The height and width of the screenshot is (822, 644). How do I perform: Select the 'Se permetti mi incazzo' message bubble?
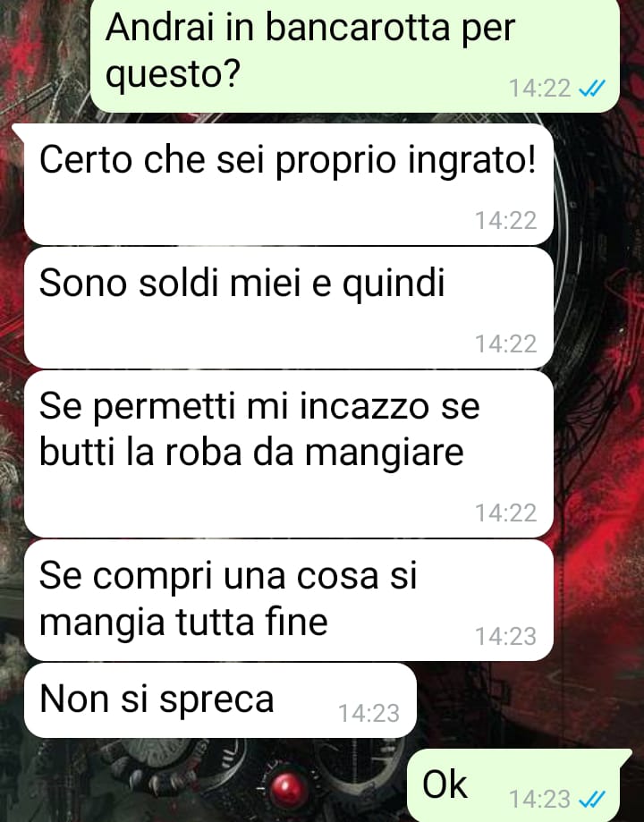tap(288, 454)
